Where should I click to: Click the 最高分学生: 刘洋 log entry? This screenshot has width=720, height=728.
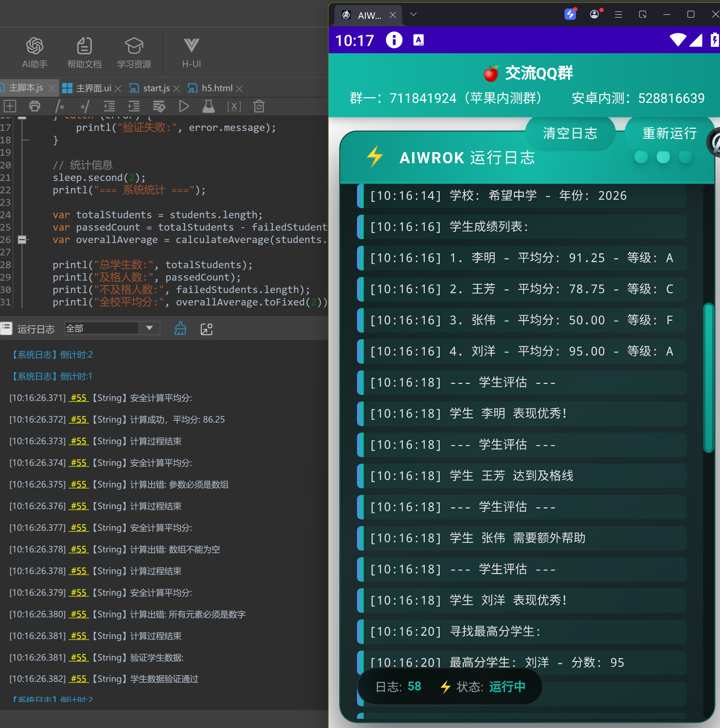coord(522,663)
